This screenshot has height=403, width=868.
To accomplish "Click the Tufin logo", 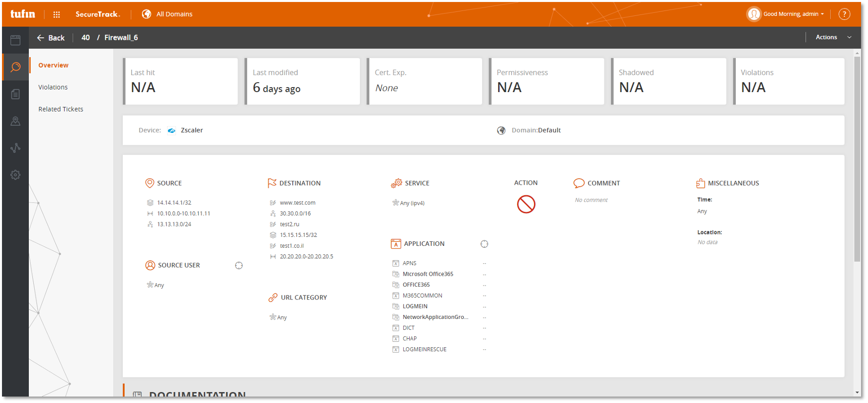I will 23,14.
